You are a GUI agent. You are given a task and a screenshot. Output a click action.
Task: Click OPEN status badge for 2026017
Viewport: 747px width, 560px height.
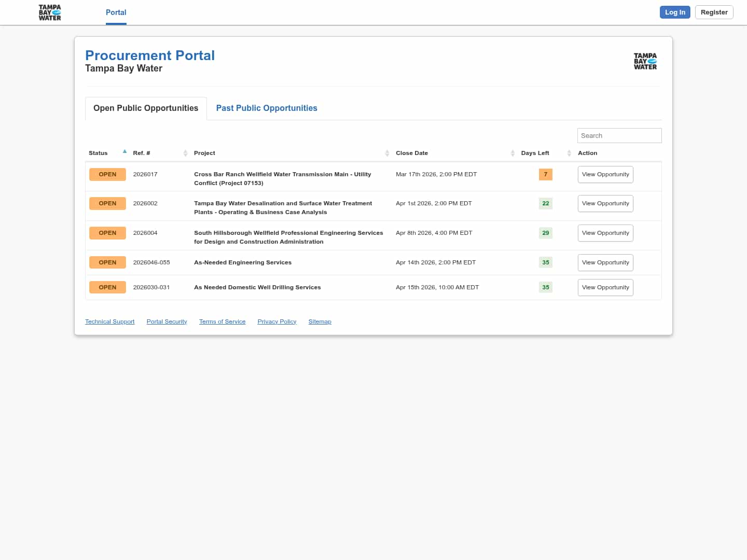click(107, 175)
